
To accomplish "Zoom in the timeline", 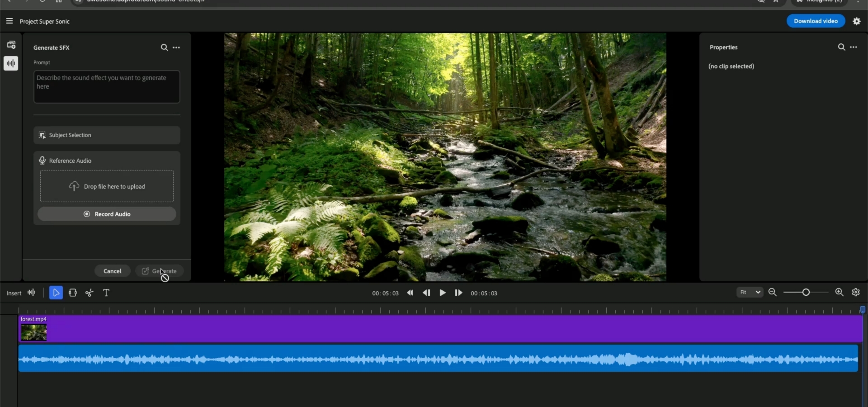I will pos(839,293).
